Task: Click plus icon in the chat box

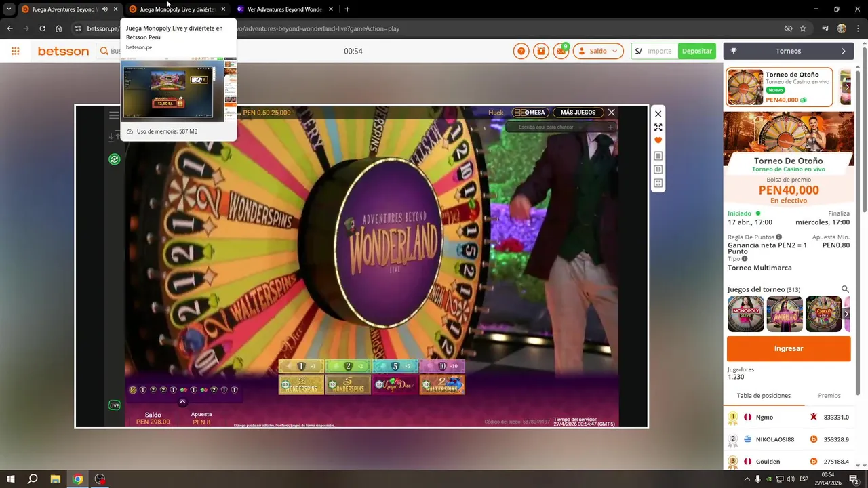Action: point(610,127)
